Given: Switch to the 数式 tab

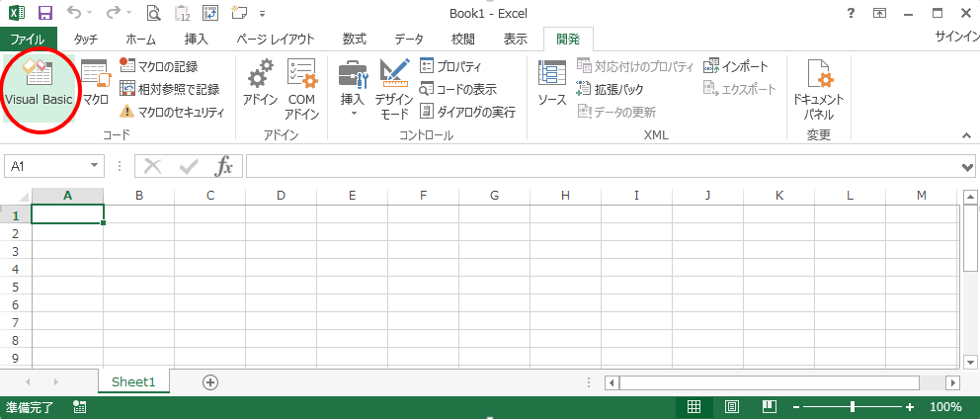Looking at the screenshot, I should click(x=355, y=39).
